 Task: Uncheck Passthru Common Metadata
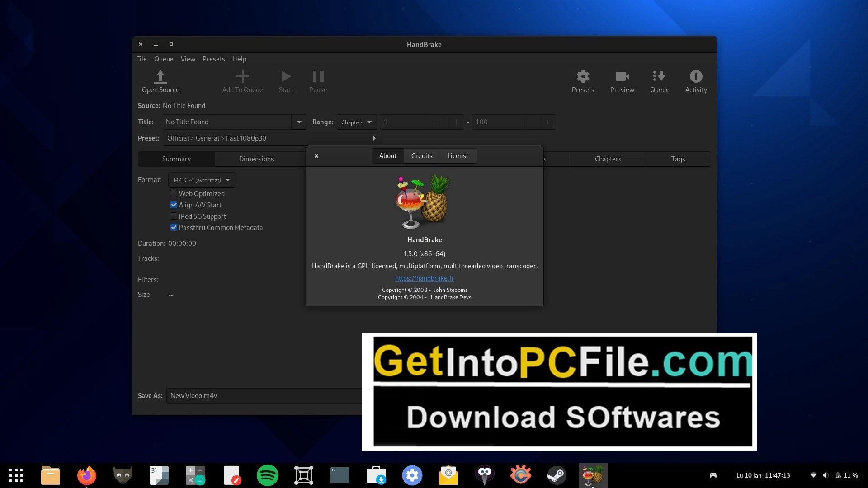point(174,227)
